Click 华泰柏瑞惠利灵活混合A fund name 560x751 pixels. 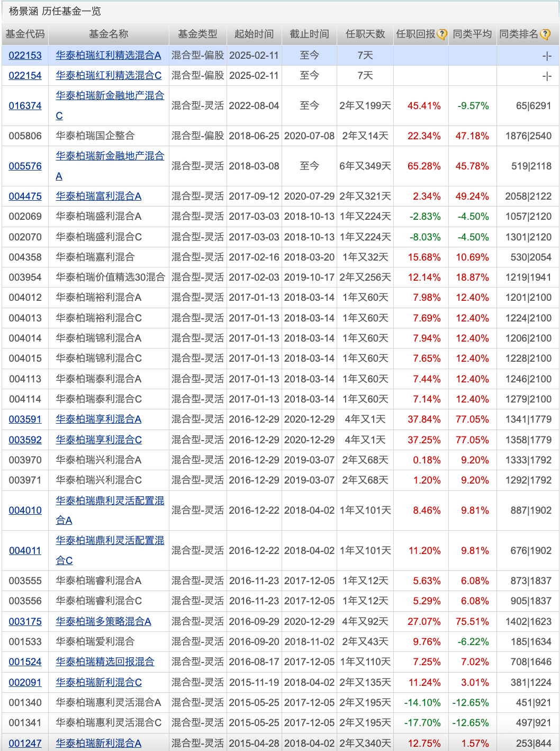tap(109, 702)
